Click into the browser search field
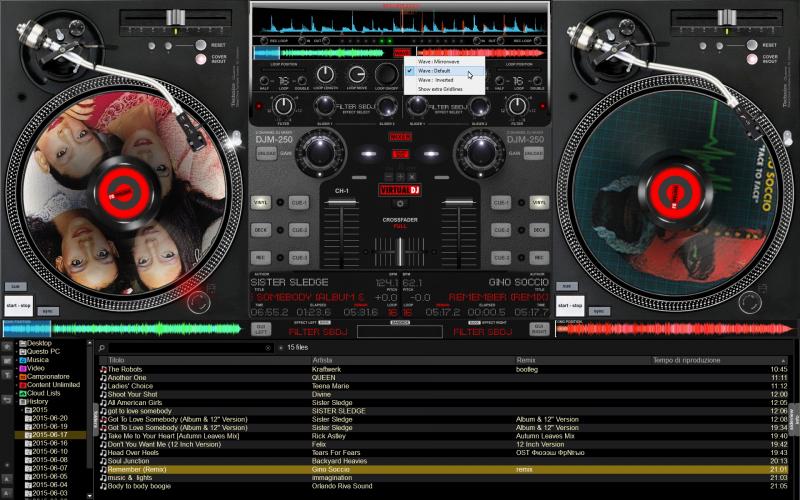 [186, 347]
